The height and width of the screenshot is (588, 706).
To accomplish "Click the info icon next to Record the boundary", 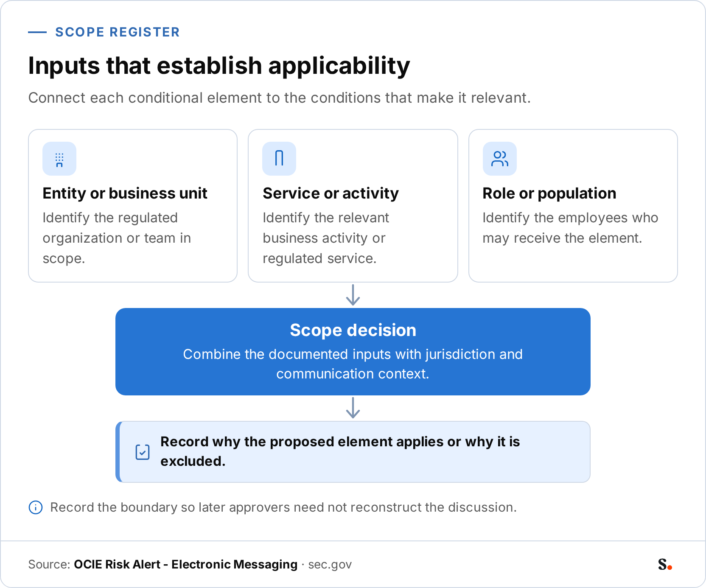I will tap(36, 507).
